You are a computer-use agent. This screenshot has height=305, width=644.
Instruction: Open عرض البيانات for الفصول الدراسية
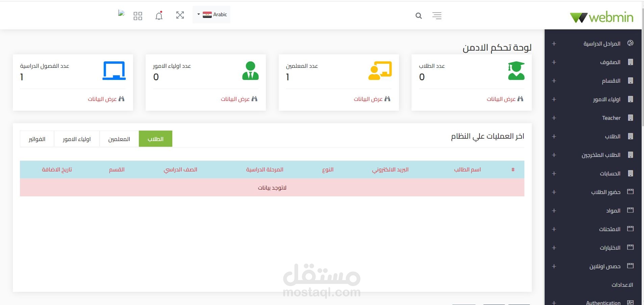tap(105, 99)
